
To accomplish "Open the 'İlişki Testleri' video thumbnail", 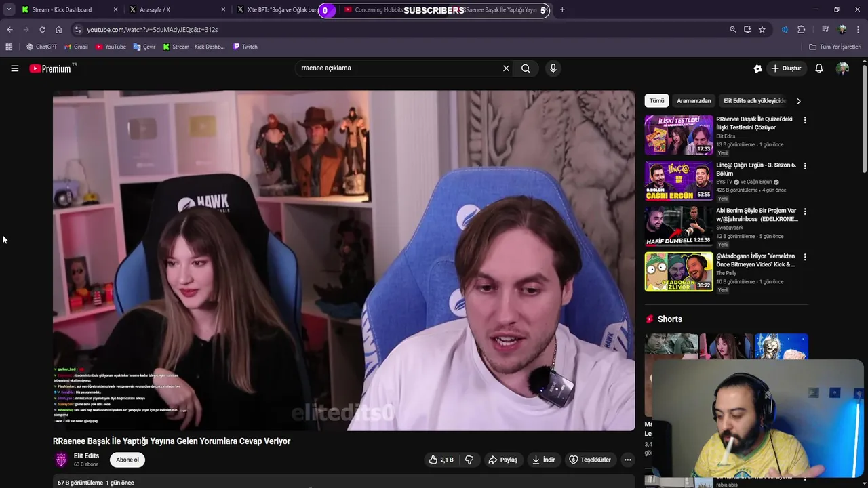I will tap(679, 135).
